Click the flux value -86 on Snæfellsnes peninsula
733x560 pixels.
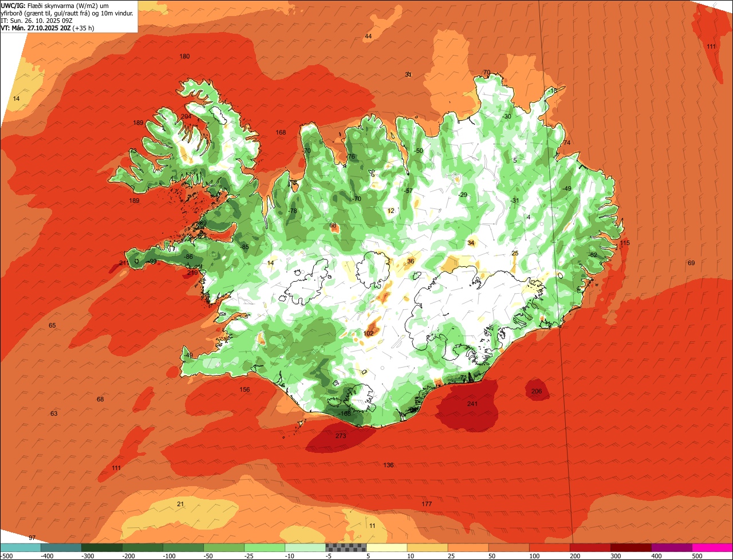tap(188, 257)
